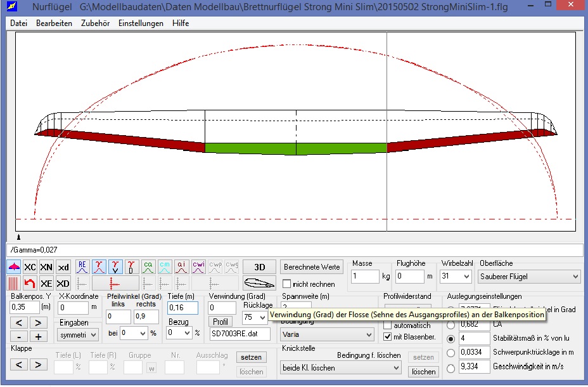
Task: Click the red vertical bars icon
Action: pyautogui.click(x=13, y=284)
